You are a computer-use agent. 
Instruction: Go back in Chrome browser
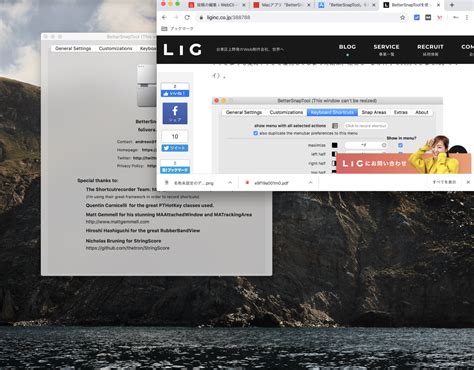[x=164, y=17]
